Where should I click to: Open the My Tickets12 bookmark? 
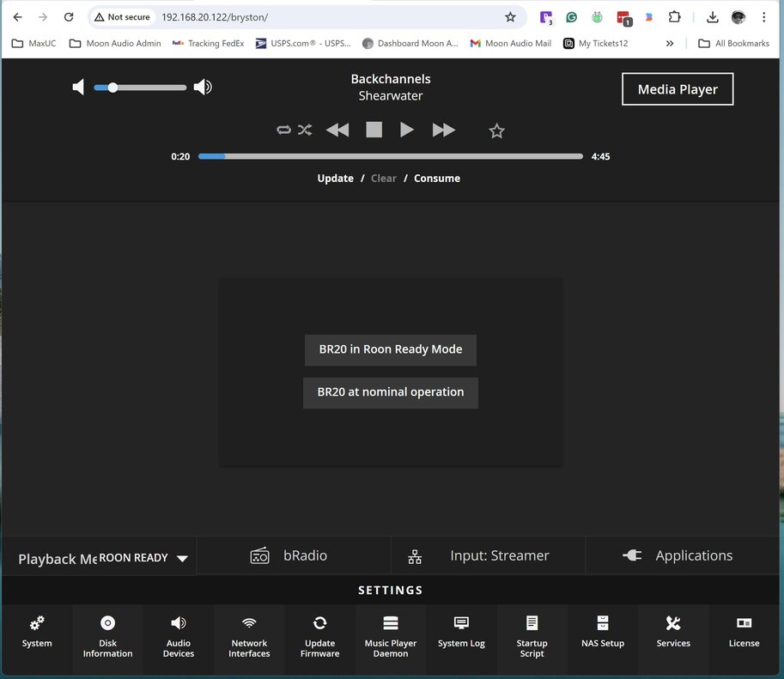[x=595, y=44]
